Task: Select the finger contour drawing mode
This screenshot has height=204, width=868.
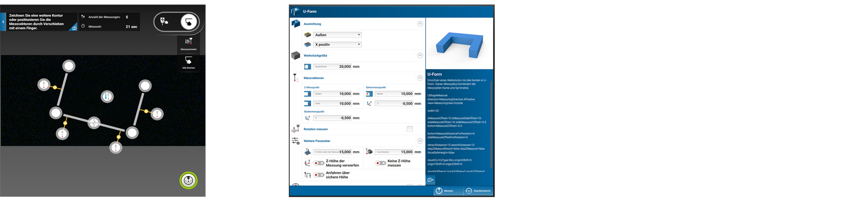Action: pyautogui.click(x=189, y=22)
